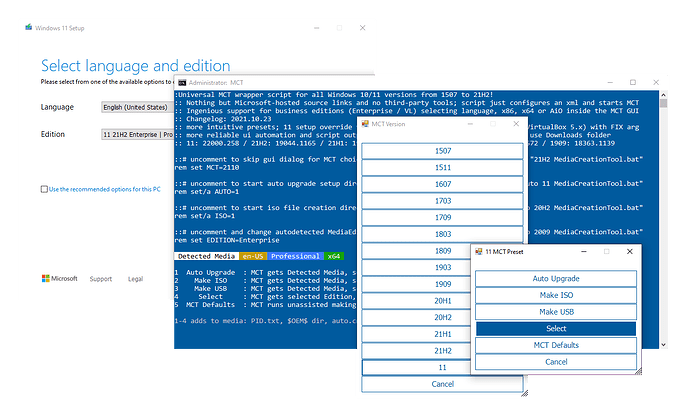Choose version 11 in MCT Version
This screenshot has height=416, width=690.
416,367
